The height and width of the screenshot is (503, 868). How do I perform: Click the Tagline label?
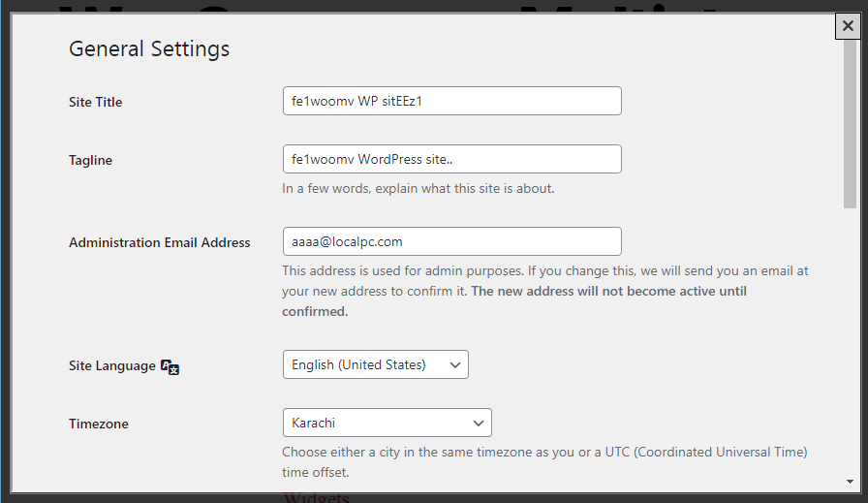coord(91,161)
